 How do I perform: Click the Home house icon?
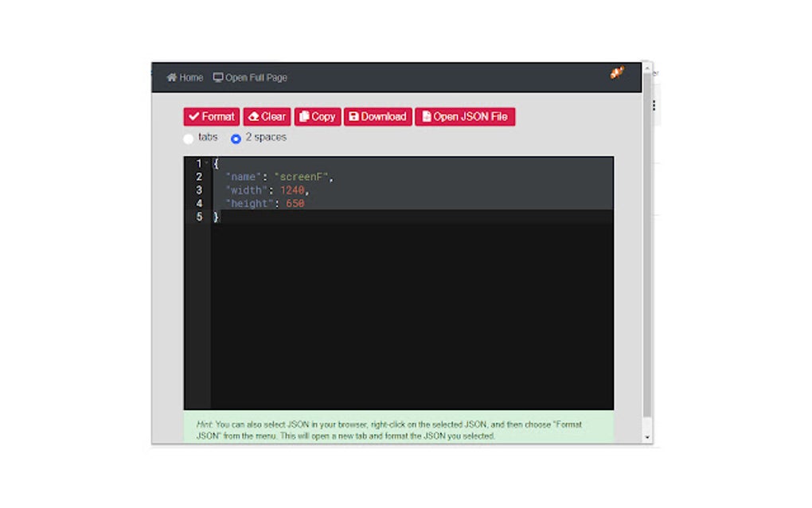coord(170,77)
